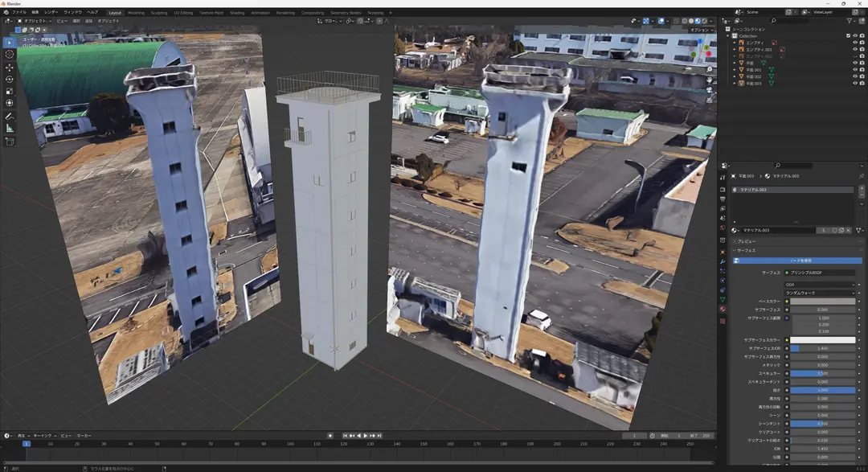Expand the 平面.003 outliner row
868x472 pixels.
(x=735, y=83)
